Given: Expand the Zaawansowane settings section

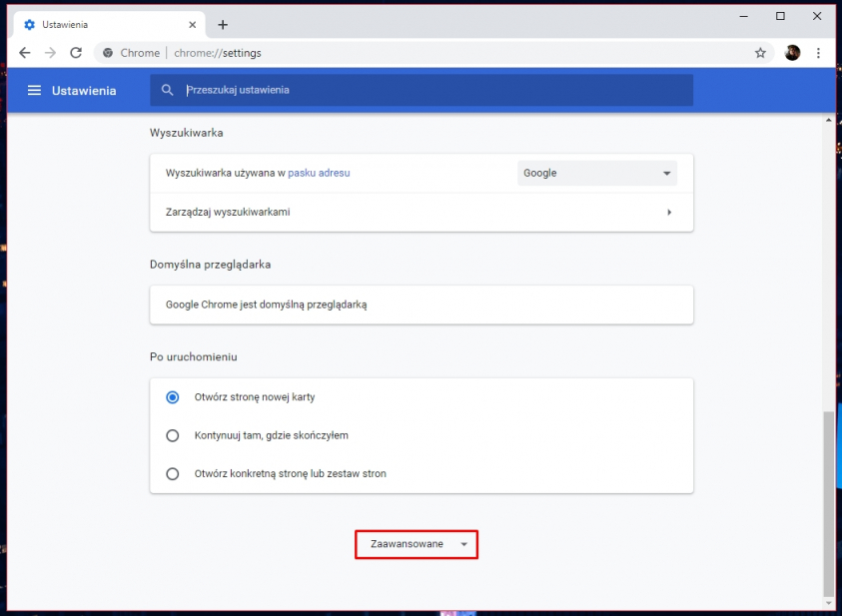Looking at the screenshot, I should click(416, 544).
